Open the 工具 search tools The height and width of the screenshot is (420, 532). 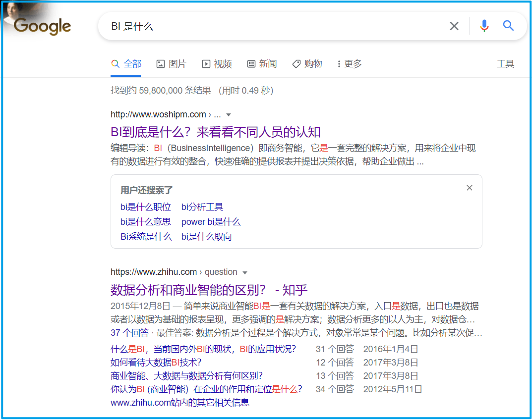pos(505,64)
